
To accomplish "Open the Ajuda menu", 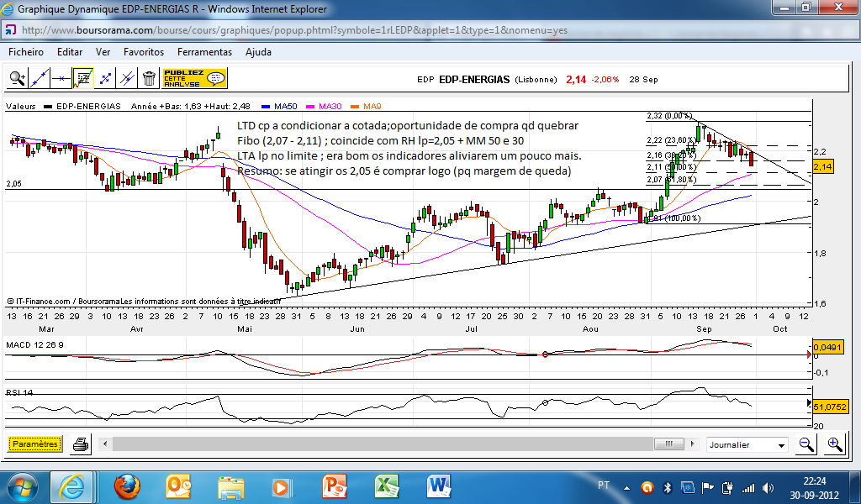I will pos(258,52).
